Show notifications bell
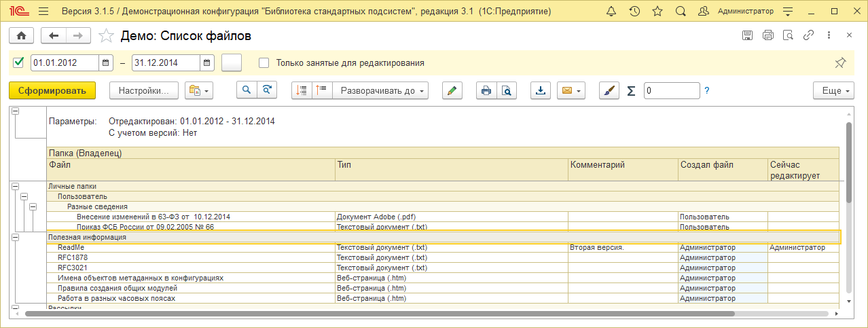Viewport: 868px width, 328px height. pos(611,12)
